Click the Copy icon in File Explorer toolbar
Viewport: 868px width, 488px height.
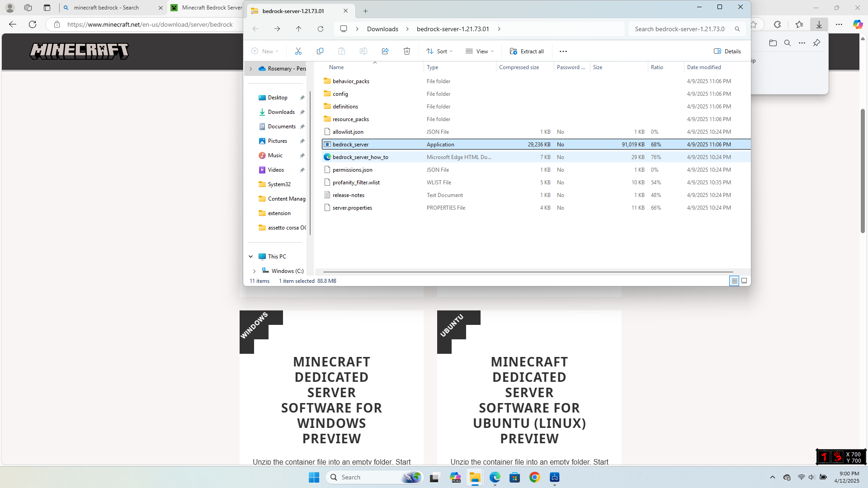click(x=320, y=52)
